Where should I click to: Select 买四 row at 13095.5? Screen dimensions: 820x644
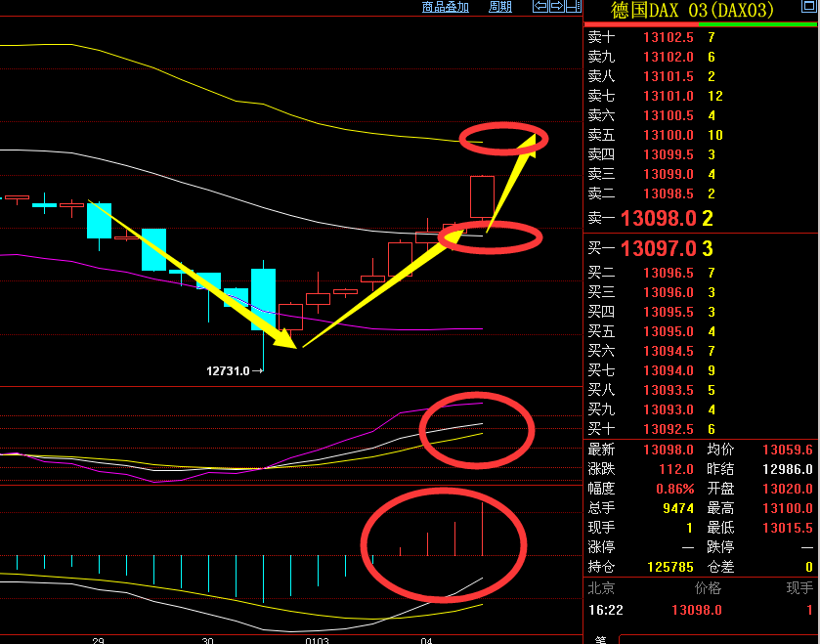coord(700,312)
